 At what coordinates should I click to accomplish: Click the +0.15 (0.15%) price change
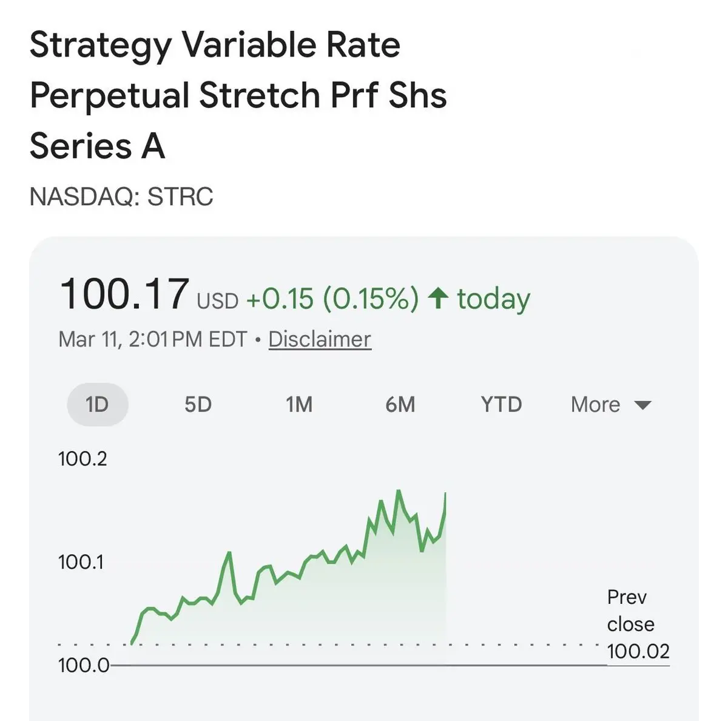coord(332,299)
